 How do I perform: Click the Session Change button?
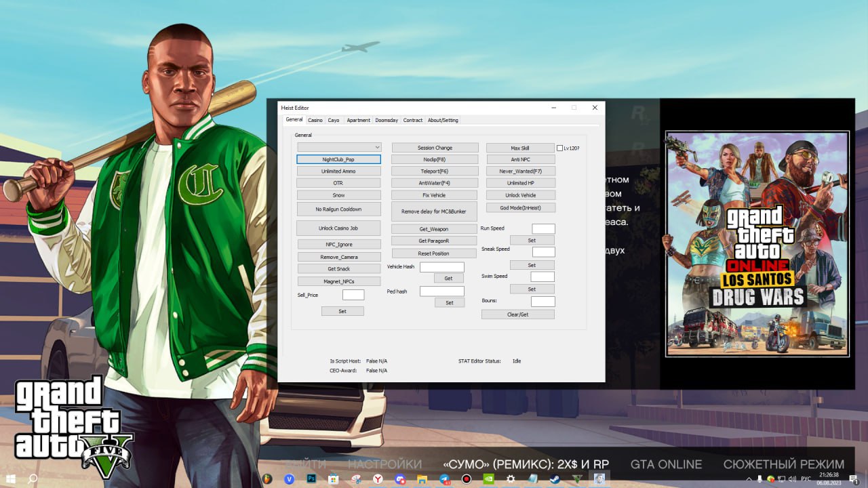(435, 148)
